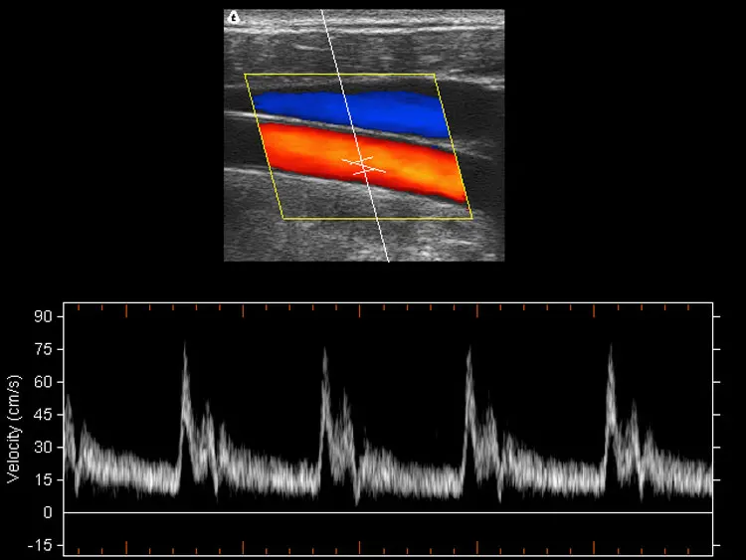The width and height of the screenshot is (746, 560).
Task: Click the color box bottom-right yellow corner
Action: point(471,219)
